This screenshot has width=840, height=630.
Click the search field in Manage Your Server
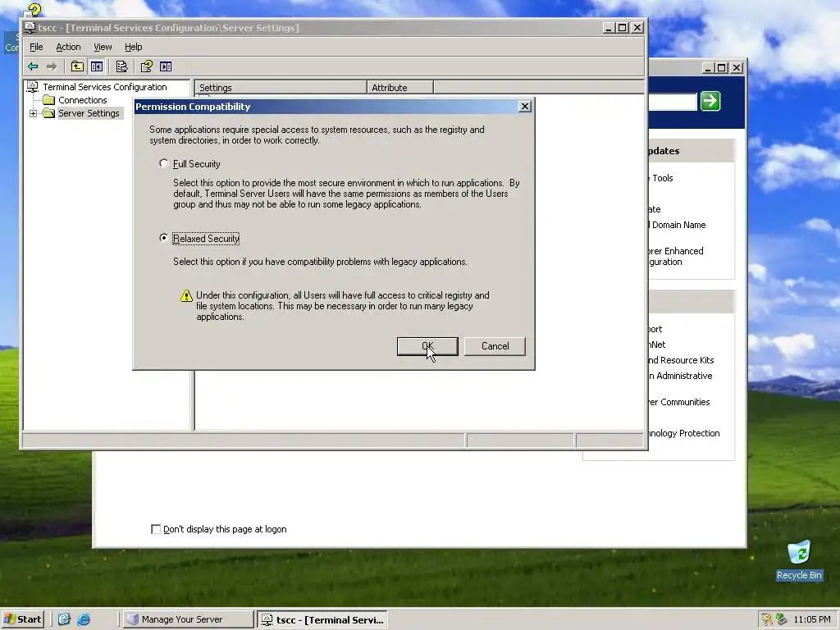pyautogui.click(x=673, y=101)
